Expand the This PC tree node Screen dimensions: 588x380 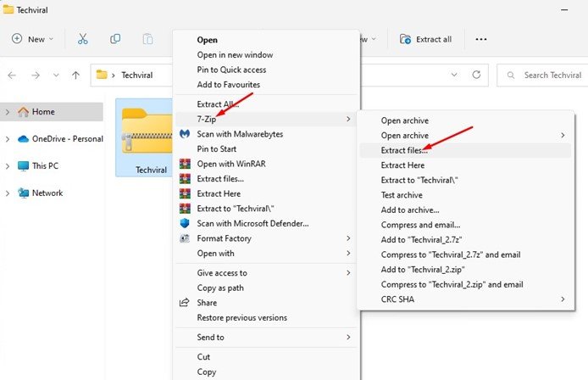click(8, 166)
